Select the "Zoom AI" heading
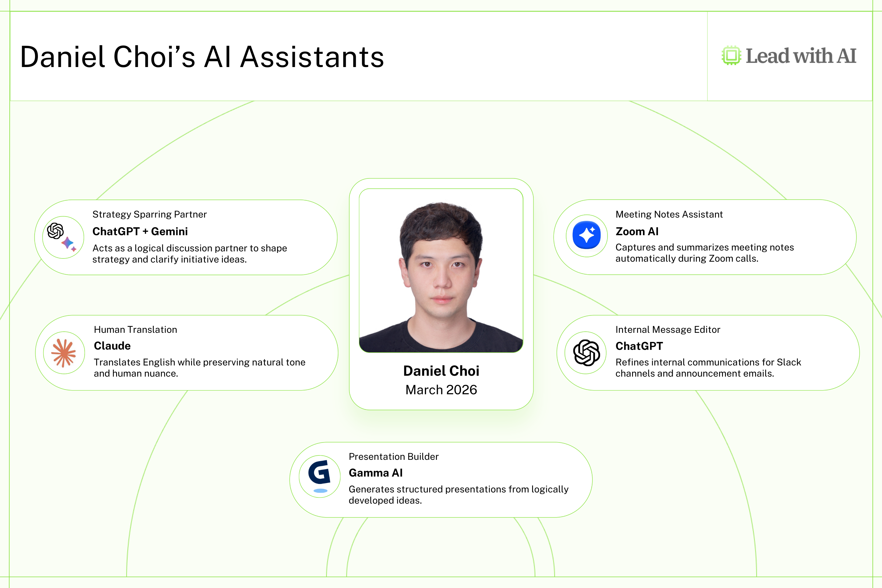 637,231
